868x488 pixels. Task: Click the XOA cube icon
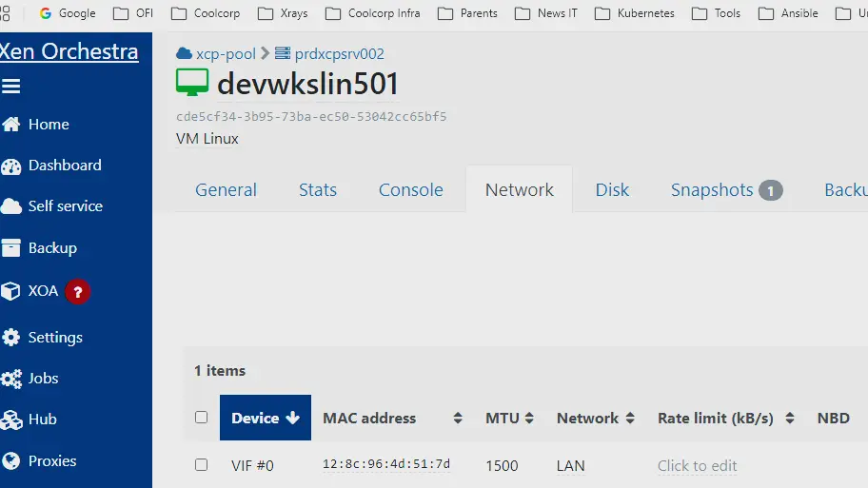[11, 291]
